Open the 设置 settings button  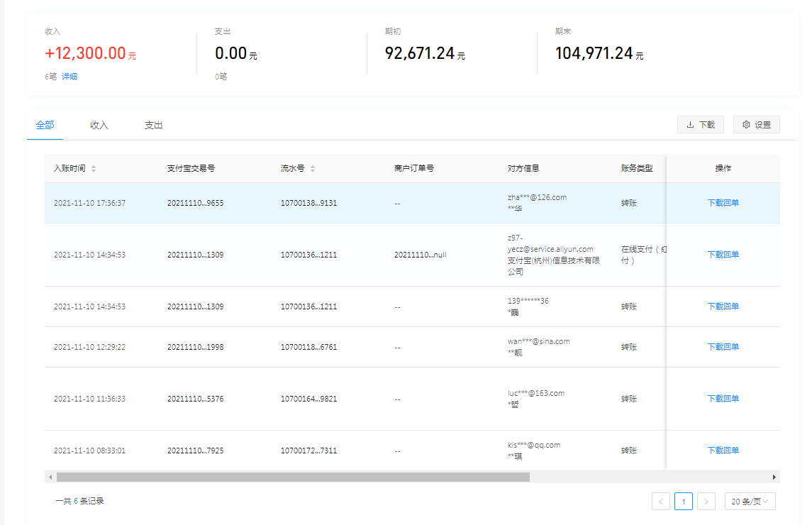coord(756,125)
